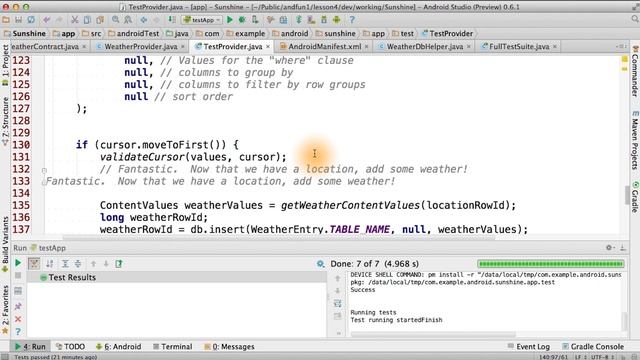Select the sunshine breadcrumb folder
Image resolution: width=640 pixels, height=360 pixels.
(x=336, y=33)
